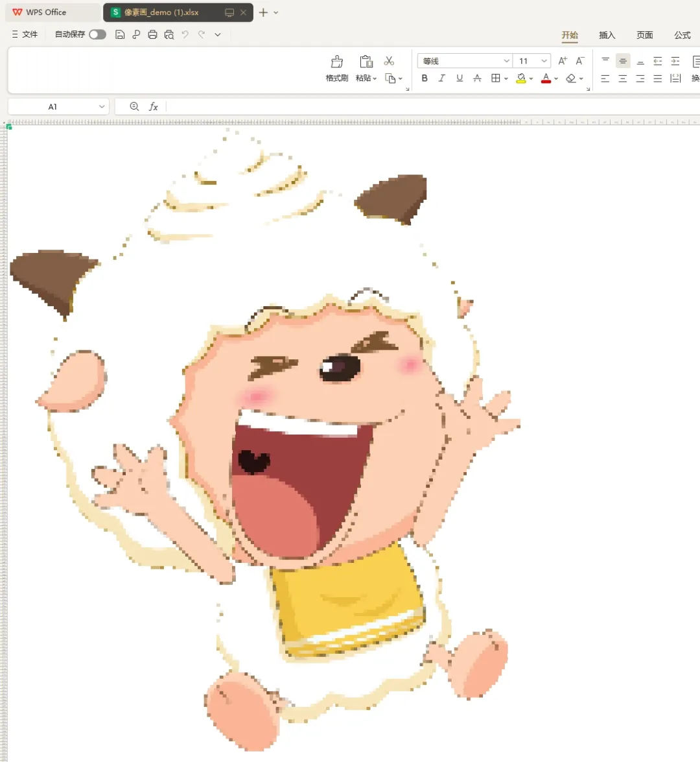700x762 pixels.
Task: Switch to the 公式 (Formulas) ribbon tab
Action: (682, 35)
